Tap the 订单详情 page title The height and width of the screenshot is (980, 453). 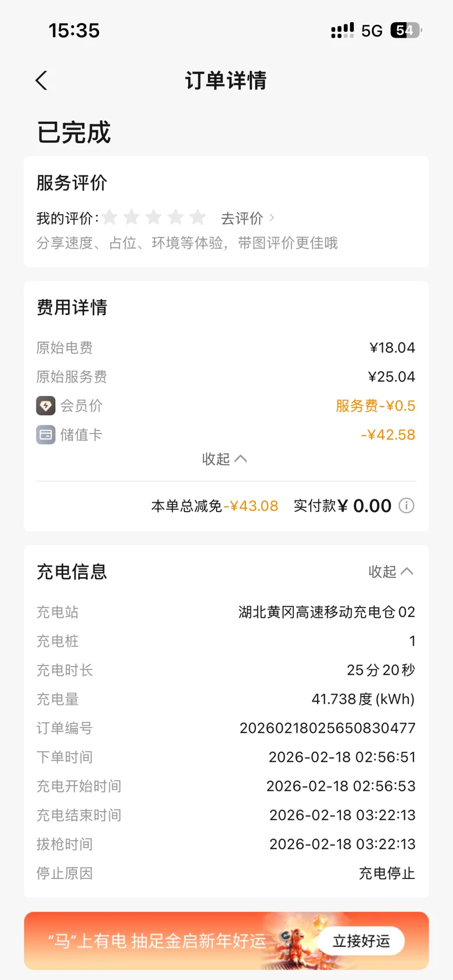click(x=226, y=81)
